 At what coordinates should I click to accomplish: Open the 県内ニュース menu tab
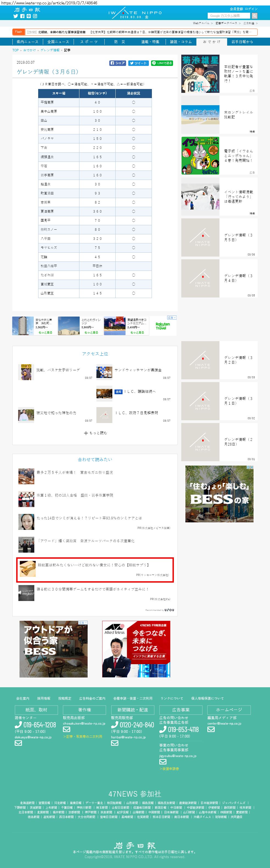[27, 42]
